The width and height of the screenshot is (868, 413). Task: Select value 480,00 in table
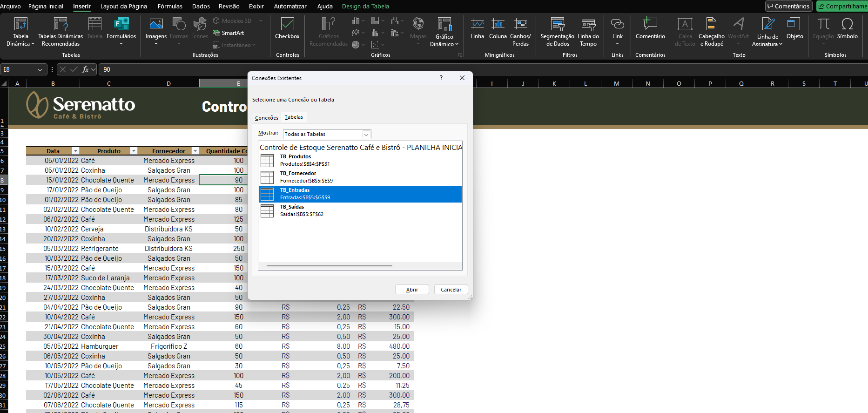click(x=399, y=346)
